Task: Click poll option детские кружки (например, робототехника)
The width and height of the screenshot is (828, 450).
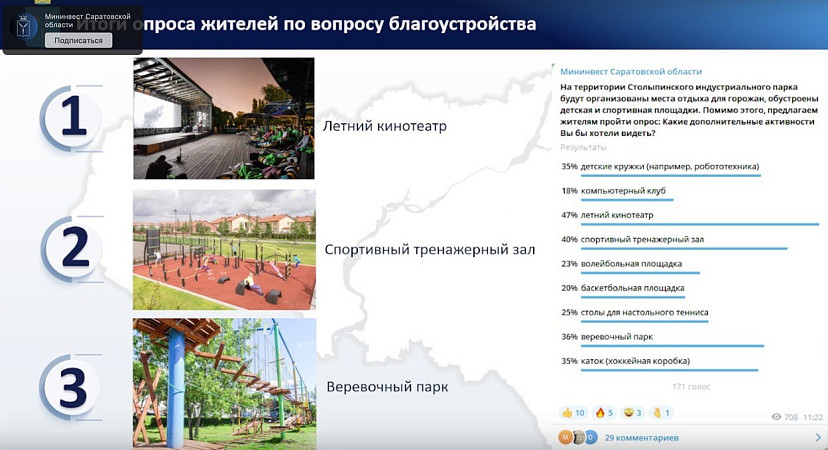Action: coord(670,166)
